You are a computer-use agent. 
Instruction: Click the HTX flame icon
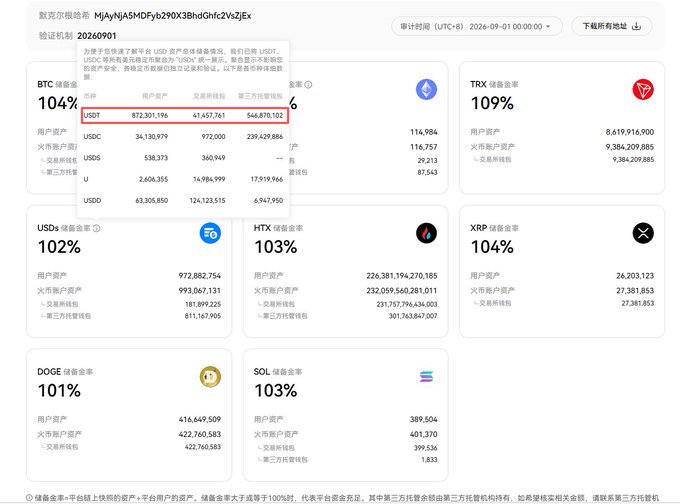[426, 233]
